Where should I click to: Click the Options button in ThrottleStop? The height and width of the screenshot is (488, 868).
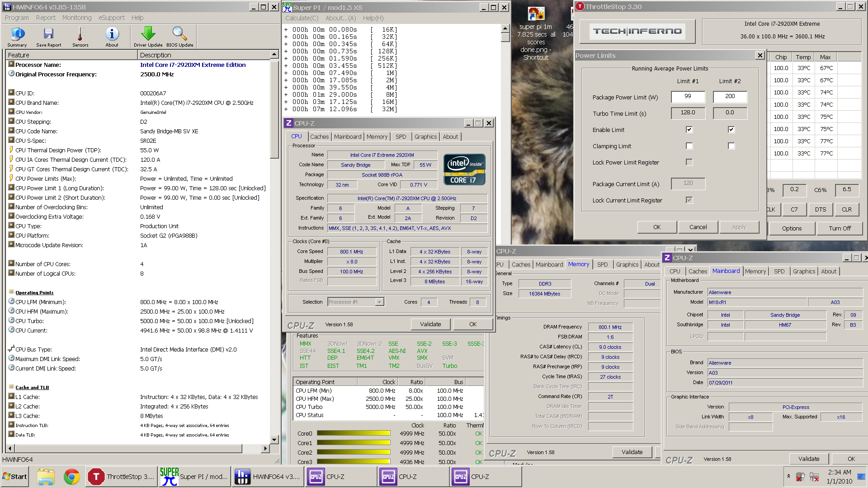tap(792, 229)
